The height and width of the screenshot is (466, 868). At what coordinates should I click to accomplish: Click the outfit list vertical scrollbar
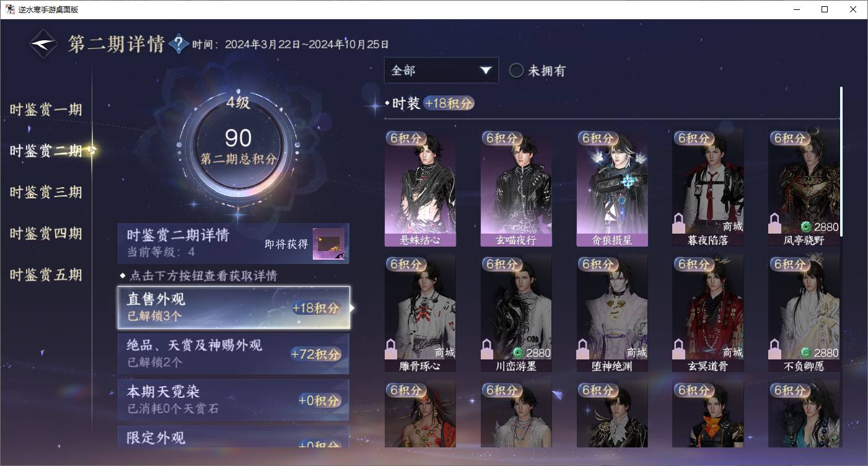pos(841,161)
